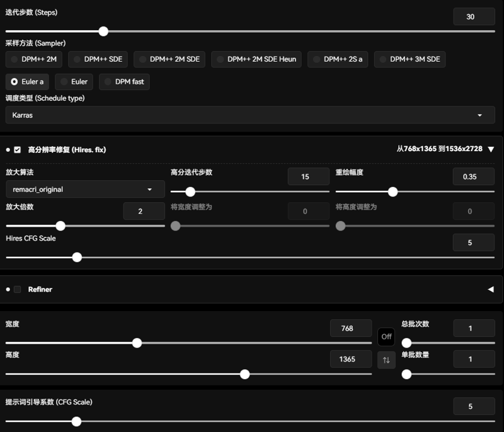Viewport: 504px width, 432px height.
Task: Select the DPM++ 2M sampler
Action: click(x=34, y=59)
